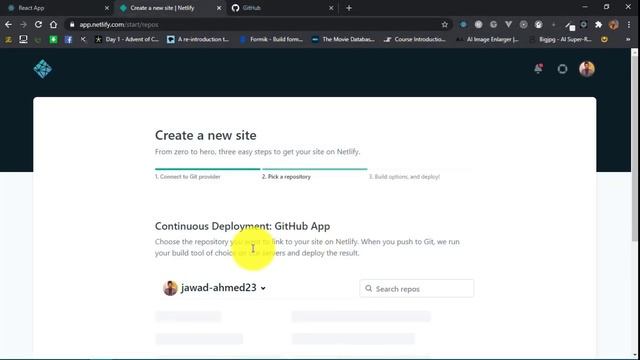Open the Course Introductio... bookmark
Image resolution: width=640 pixels, height=360 pixels.
(415, 40)
